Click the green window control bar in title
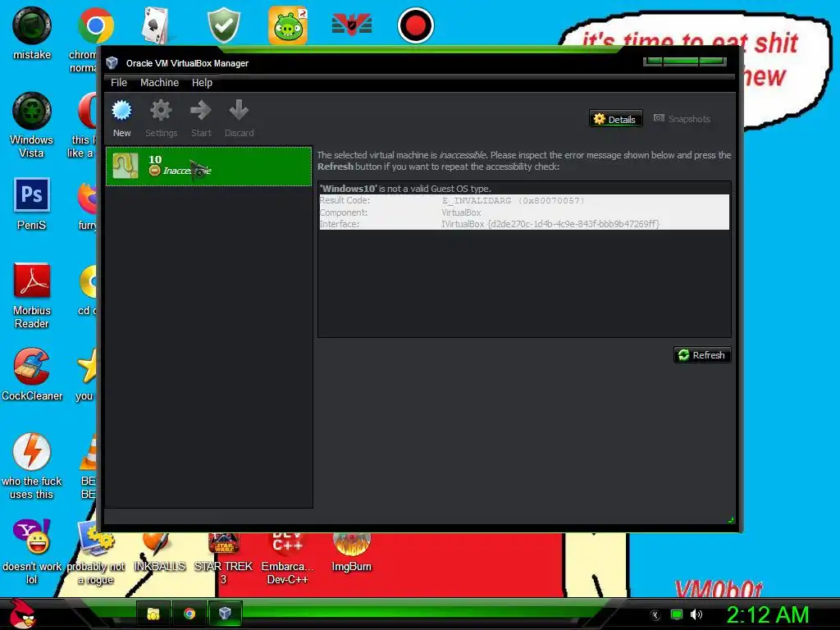Screen dimensions: 840x630 685,61
